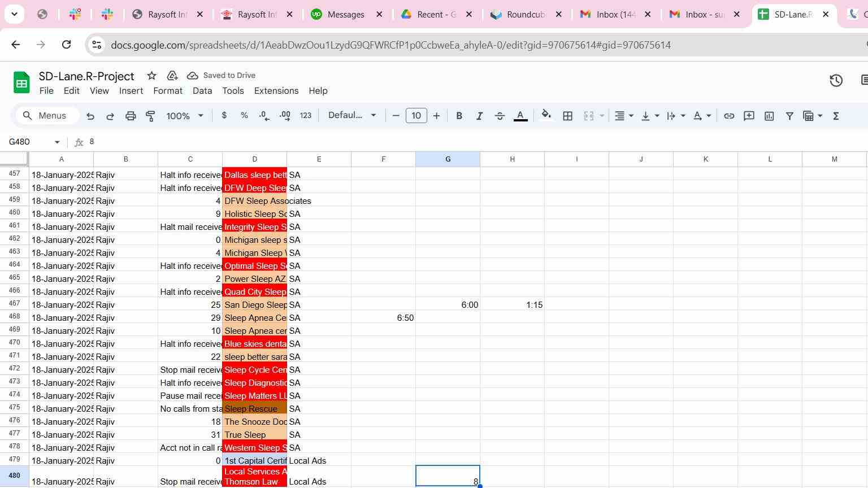Open the 123 number format menu
This screenshot has width=868, height=488.
pyautogui.click(x=306, y=116)
